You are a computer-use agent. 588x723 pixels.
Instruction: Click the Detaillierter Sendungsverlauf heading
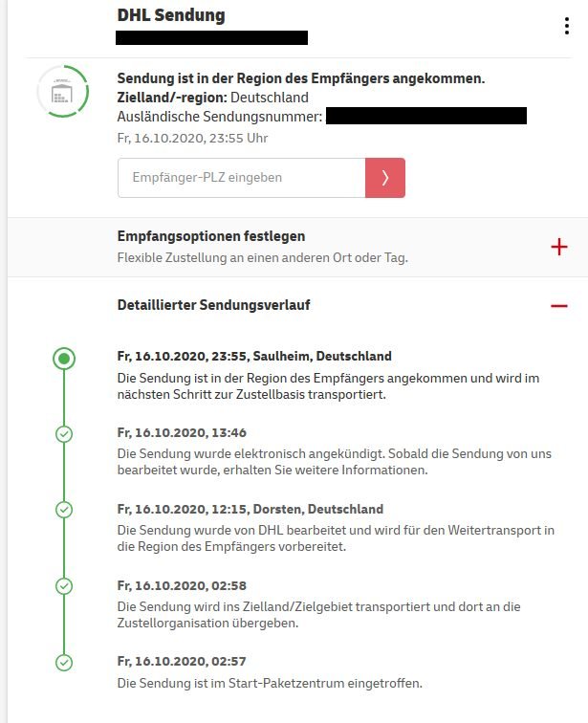pos(213,305)
